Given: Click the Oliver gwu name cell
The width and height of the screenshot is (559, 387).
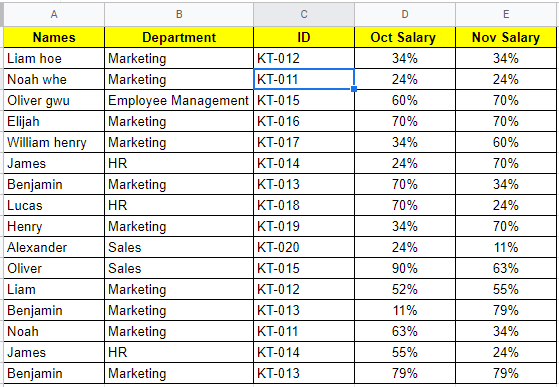Looking at the screenshot, I should pos(54,100).
